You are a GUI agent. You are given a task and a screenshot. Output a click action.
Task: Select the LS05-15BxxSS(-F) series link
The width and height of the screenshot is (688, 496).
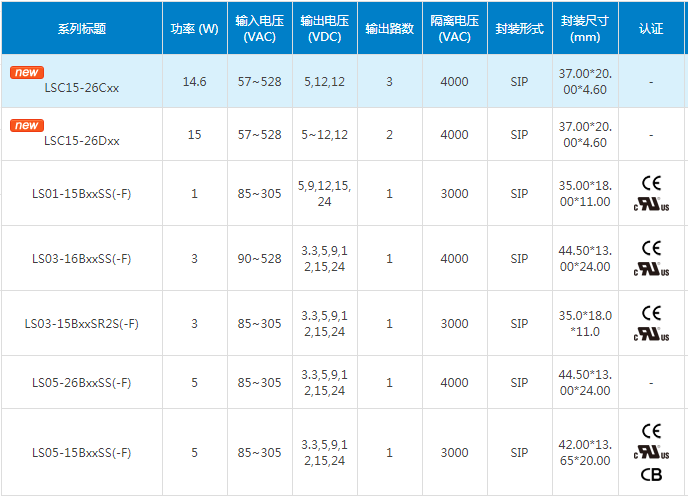pyautogui.click(x=81, y=453)
